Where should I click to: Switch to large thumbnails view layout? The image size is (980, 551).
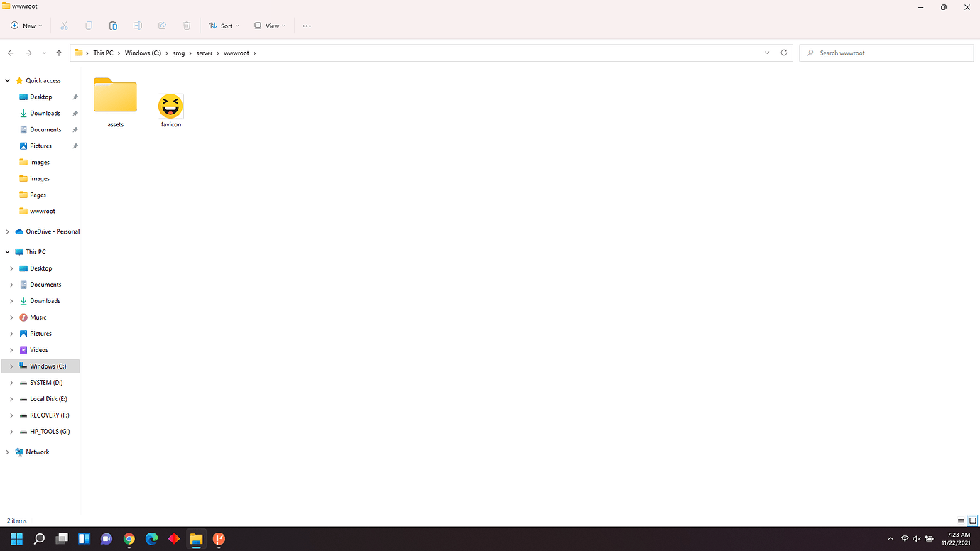click(973, 520)
